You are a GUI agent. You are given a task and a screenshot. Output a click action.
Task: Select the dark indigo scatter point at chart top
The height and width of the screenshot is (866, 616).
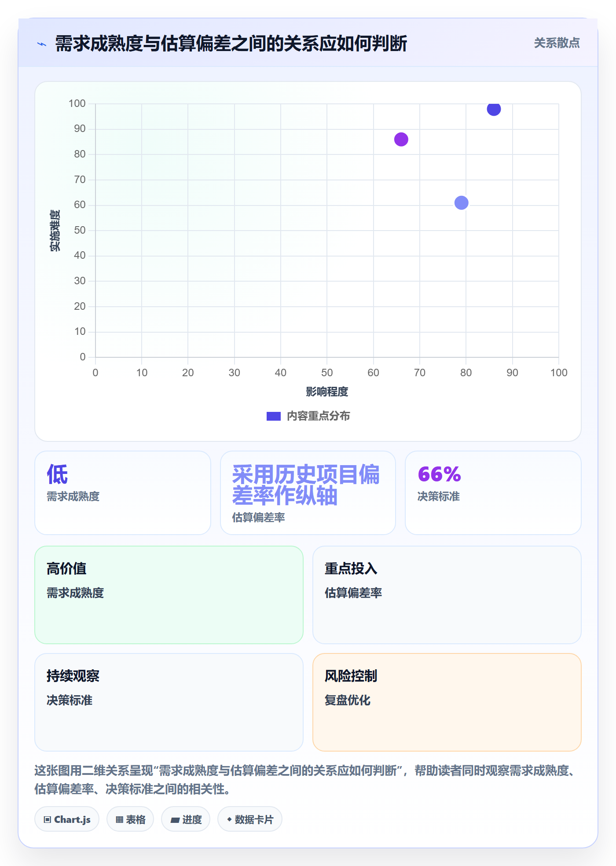tap(494, 109)
